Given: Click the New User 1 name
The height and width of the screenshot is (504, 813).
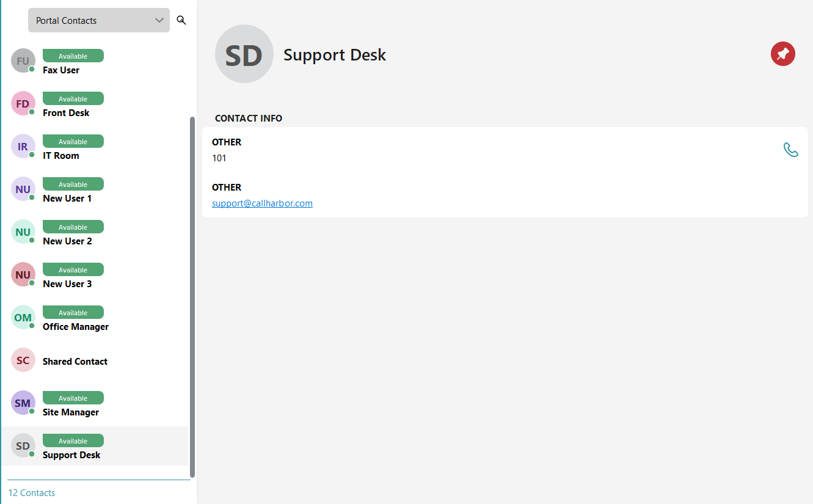Looking at the screenshot, I should (x=67, y=199).
